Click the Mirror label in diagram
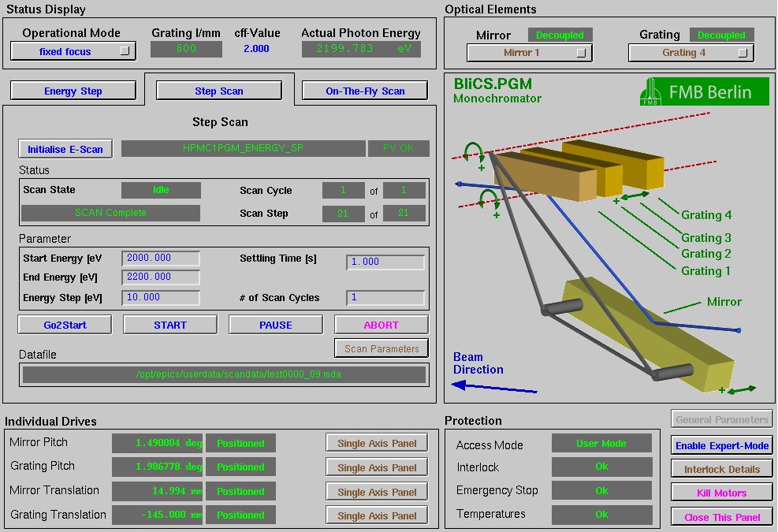Viewport: 778px width, 532px height. pyautogui.click(x=724, y=302)
